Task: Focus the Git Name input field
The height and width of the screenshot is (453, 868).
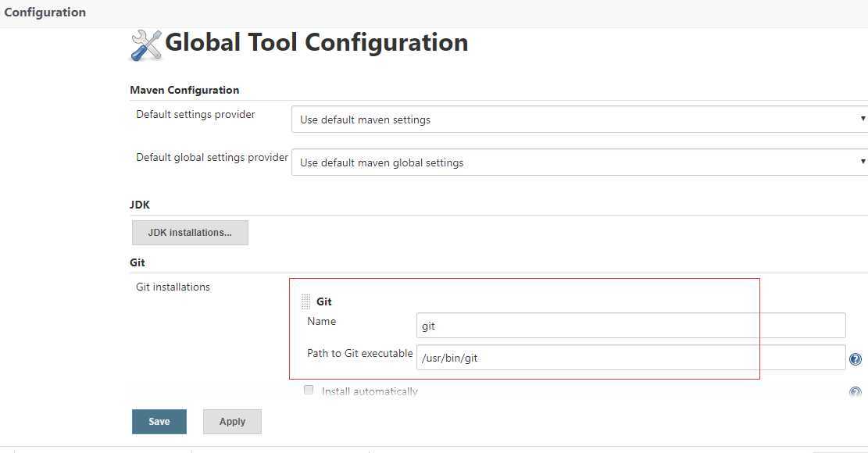Action: point(631,325)
